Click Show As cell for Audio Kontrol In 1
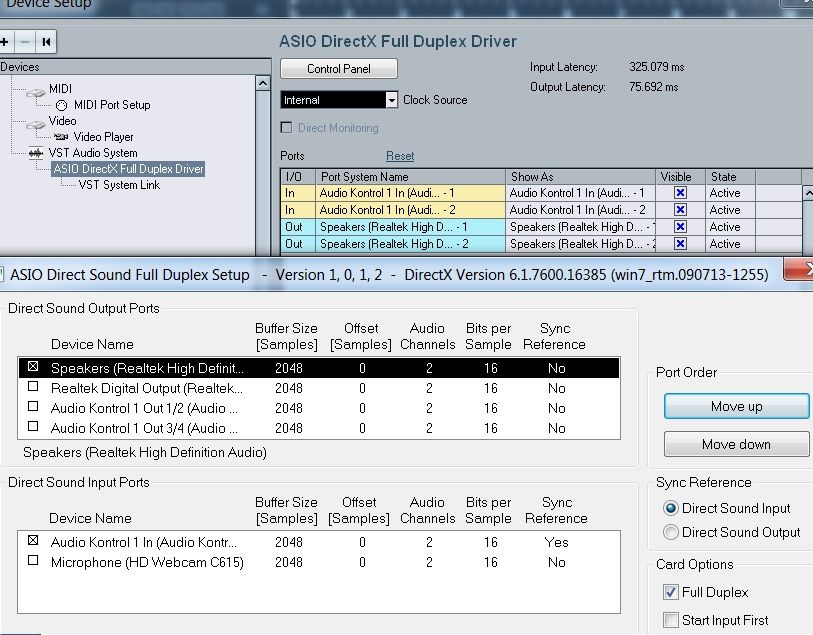 click(x=580, y=193)
